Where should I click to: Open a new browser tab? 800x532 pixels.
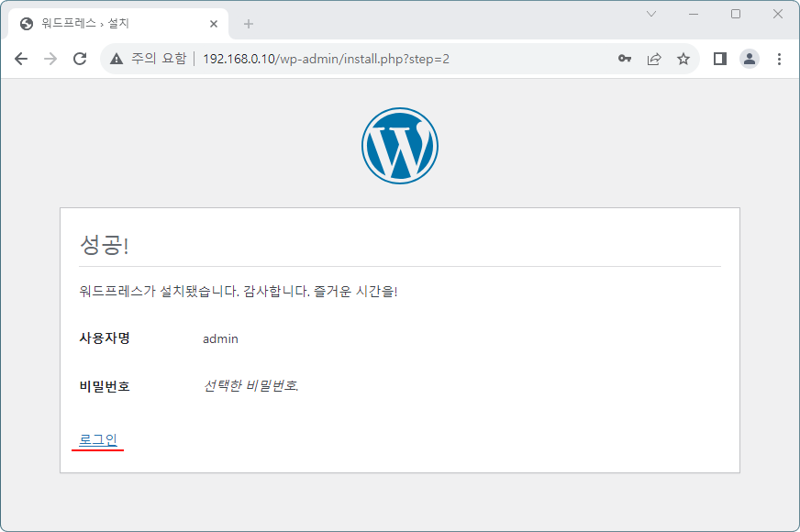tap(249, 24)
